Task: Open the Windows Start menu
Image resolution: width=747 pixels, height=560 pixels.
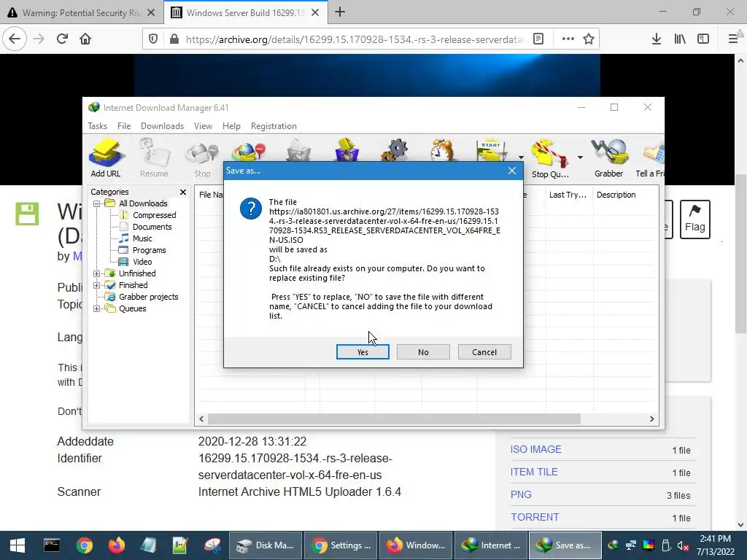Action: [18, 545]
